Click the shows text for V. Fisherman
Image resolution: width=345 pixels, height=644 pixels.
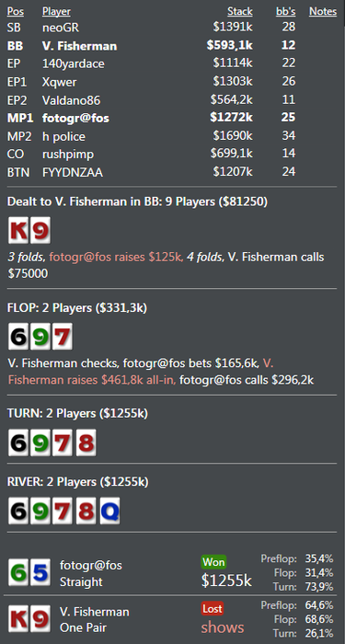tap(223, 627)
